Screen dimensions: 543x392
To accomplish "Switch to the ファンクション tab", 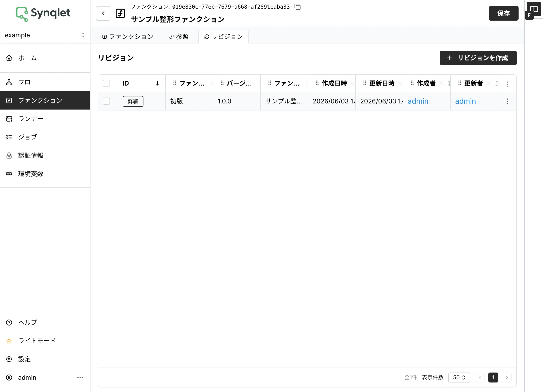I will pos(128,37).
